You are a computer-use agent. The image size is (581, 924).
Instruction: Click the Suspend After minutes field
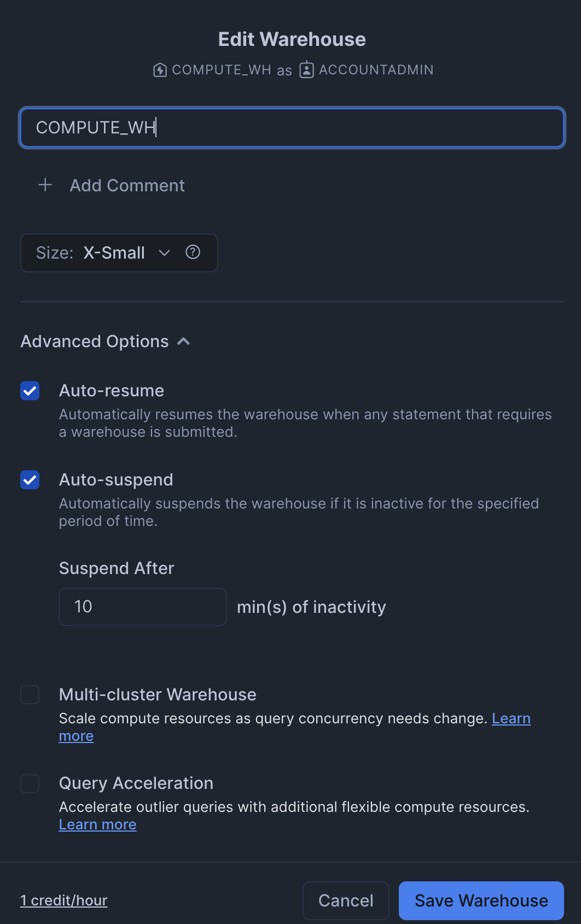[x=142, y=607]
